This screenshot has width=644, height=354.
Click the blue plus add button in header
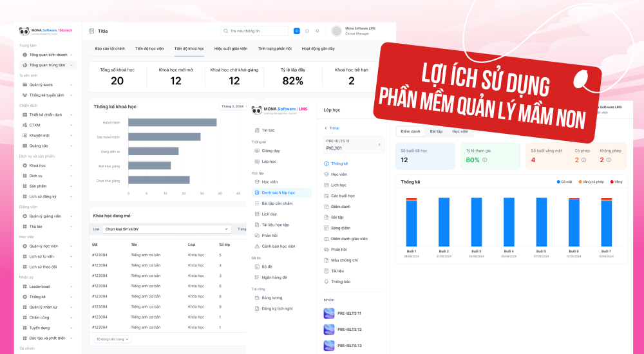pyautogui.click(x=296, y=31)
